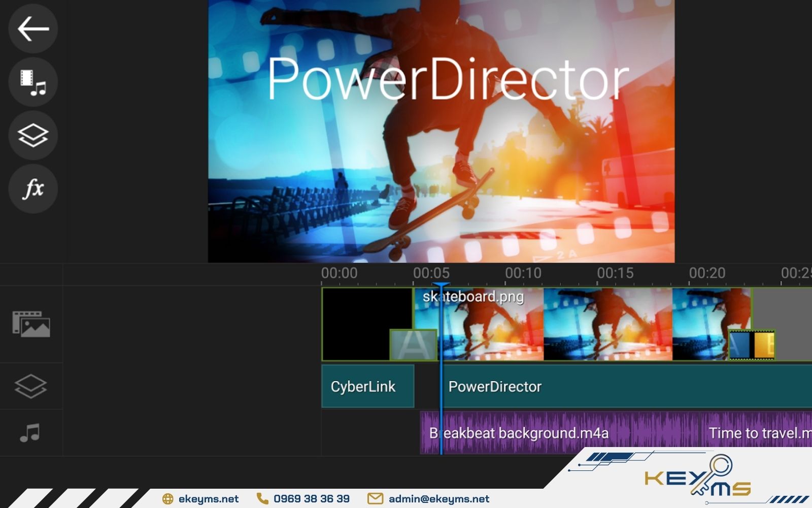812x508 pixels.
Task: Open the add media and music library
Action: tap(33, 82)
